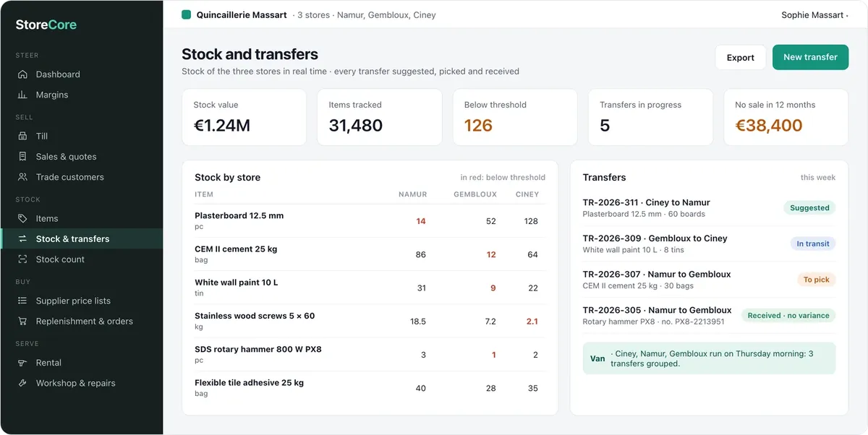The height and width of the screenshot is (435, 868).
Task: Click the Export button
Action: point(740,58)
